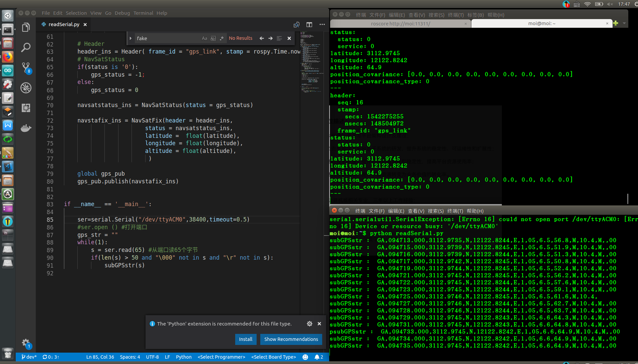The height and width of the screenshot is (364, 638).
Task: Toggle Match Case in find widget
Action: [204, 38]
